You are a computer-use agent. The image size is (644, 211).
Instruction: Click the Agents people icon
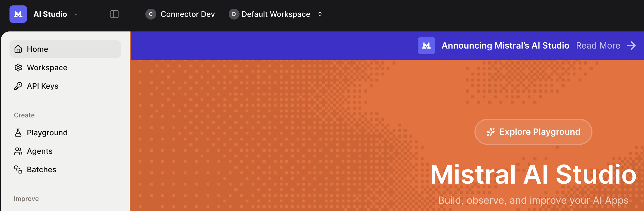coord(18,151)
